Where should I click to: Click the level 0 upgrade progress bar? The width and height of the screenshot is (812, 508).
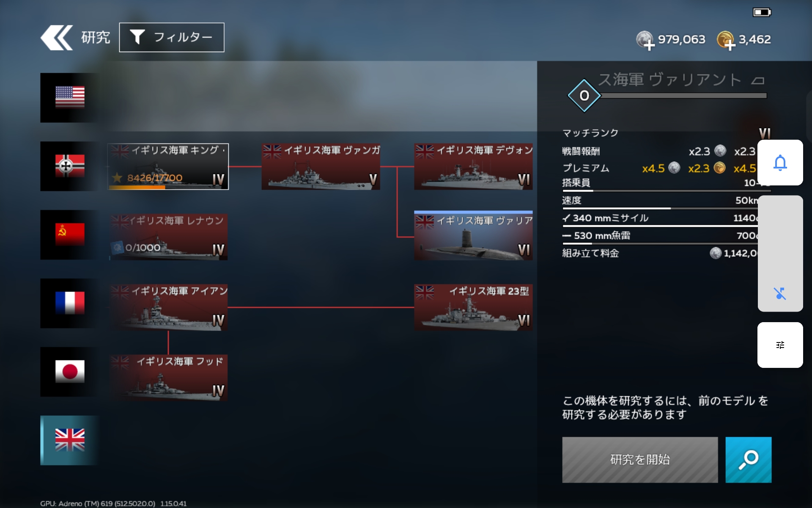click(683, 96)
